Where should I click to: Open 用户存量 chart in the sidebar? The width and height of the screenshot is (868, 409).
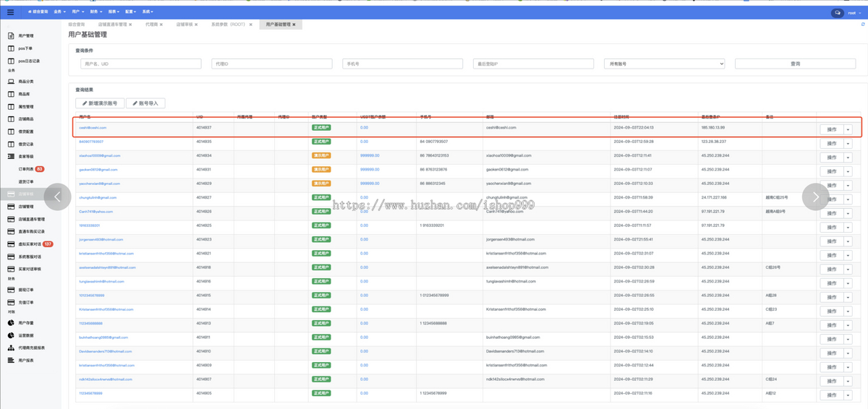[x=25, y=323]
